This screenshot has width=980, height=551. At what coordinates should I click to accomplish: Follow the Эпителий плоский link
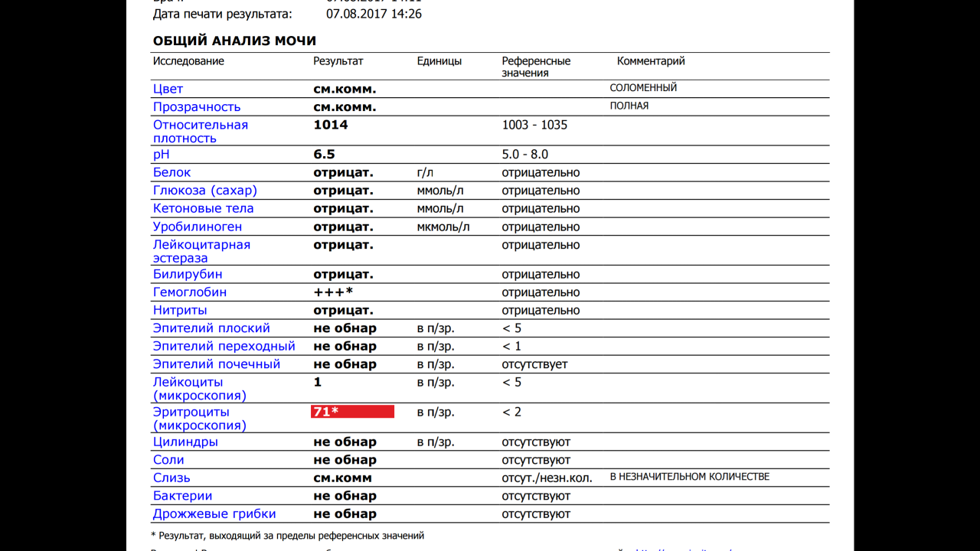coord(211,328)
